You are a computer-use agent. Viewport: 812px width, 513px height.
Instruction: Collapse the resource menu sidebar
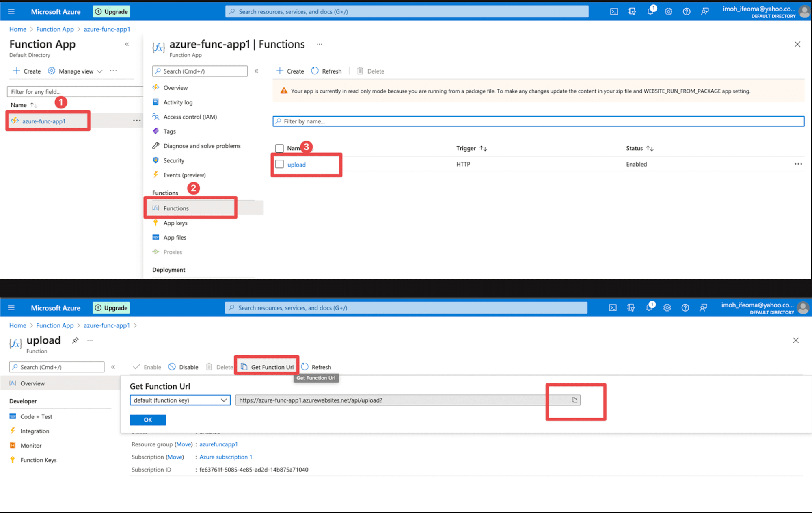(x=257, y=71)
